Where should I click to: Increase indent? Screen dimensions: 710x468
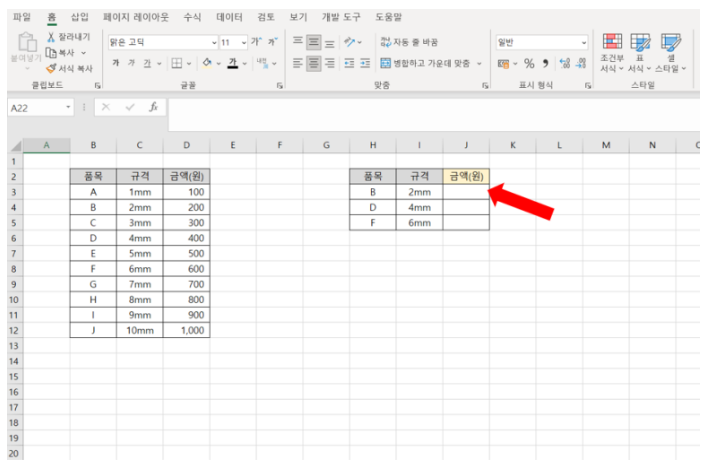pyautogui.click(x=365, y=63)
